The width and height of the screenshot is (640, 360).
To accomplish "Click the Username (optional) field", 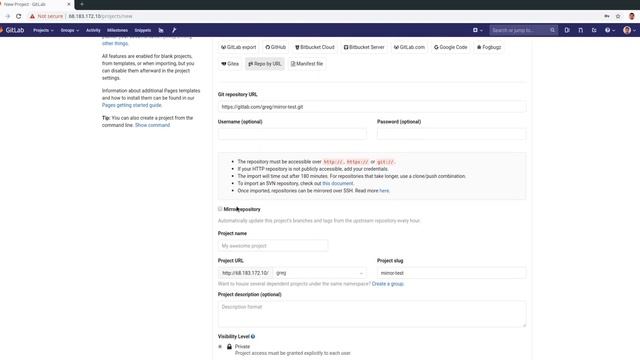I will [x=292, y=134].
